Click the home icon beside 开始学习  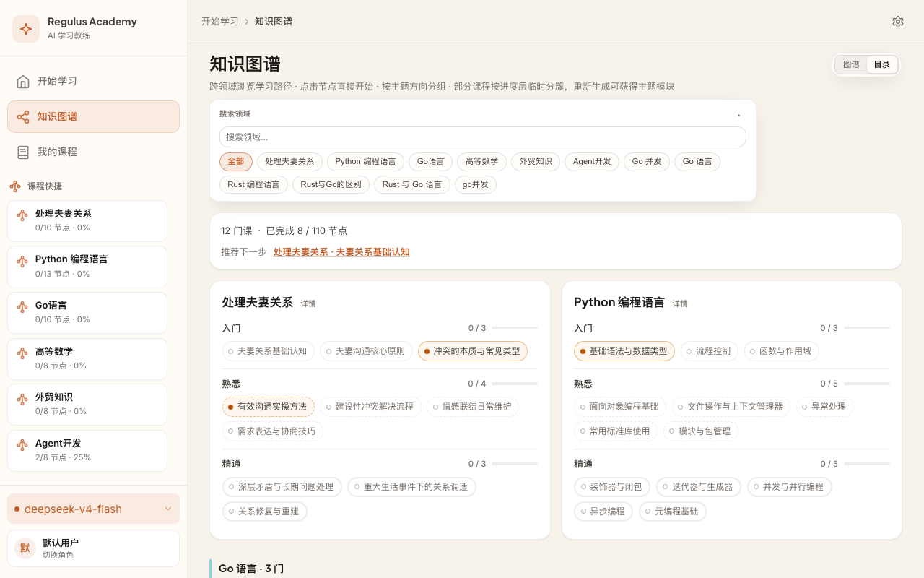(23, 81)
